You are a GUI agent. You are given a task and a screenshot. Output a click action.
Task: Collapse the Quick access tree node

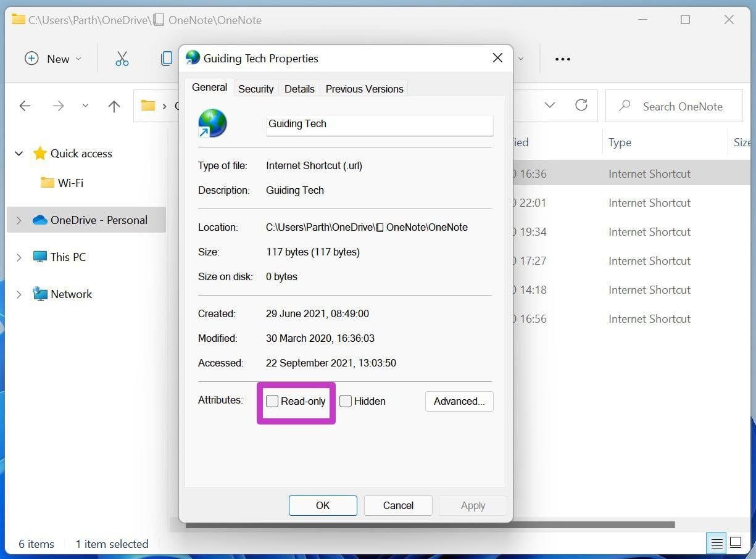coord(19,154)
